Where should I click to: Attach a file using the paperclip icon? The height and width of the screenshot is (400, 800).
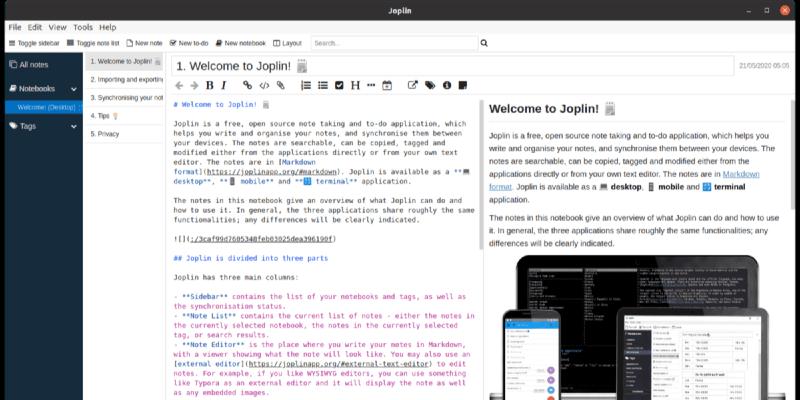[281, 86]
